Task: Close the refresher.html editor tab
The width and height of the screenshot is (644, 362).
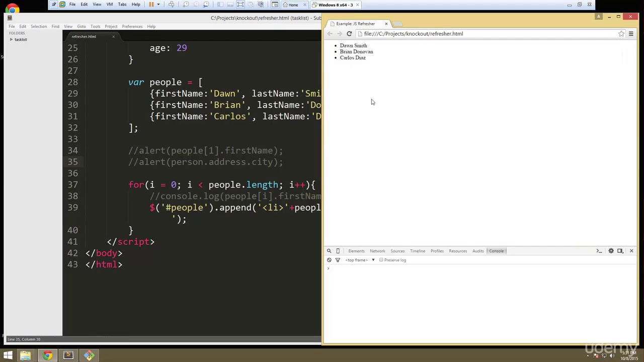Action: point(113,36)
